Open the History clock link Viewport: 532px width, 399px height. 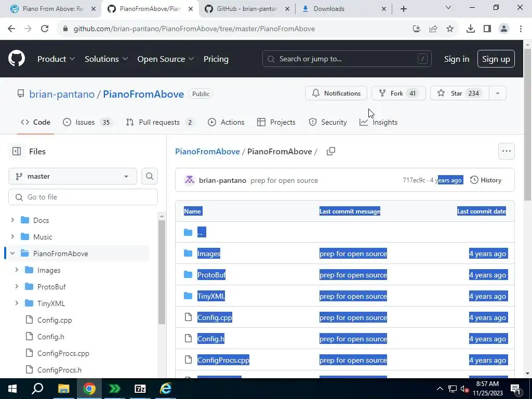tap(486, 180)
